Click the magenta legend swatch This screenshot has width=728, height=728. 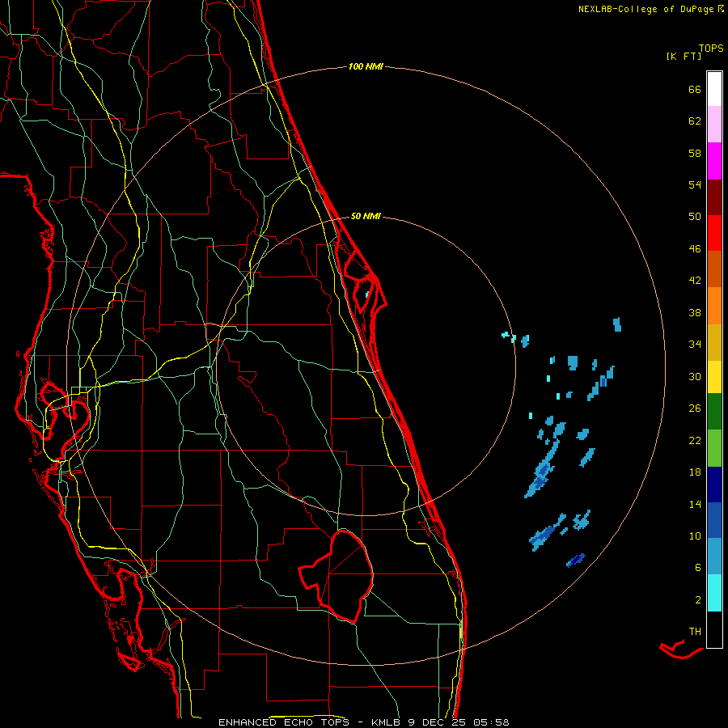tap(714, 161)
